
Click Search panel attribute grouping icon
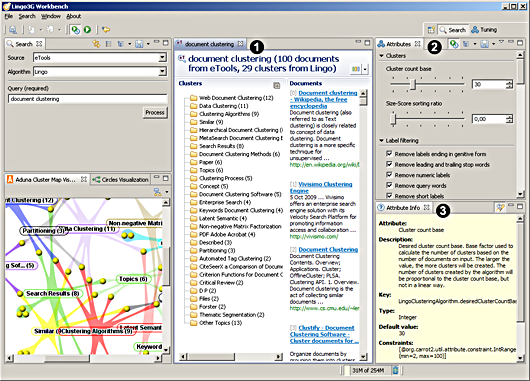click(120, 44)
